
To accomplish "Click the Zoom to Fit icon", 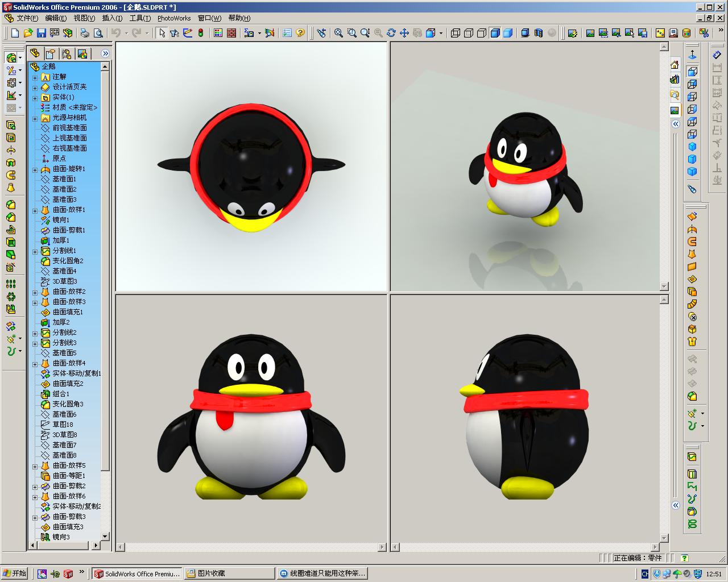I will coord(338,33).
